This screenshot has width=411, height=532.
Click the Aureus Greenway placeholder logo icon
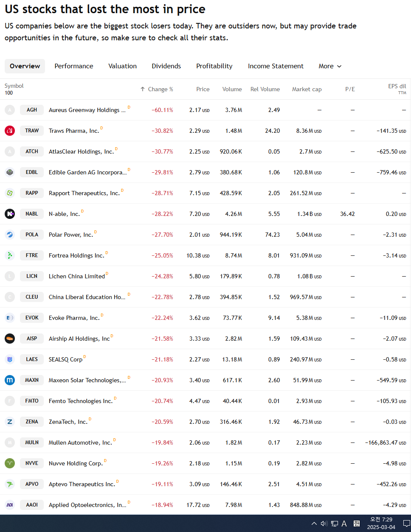click(x=10, y=110)
